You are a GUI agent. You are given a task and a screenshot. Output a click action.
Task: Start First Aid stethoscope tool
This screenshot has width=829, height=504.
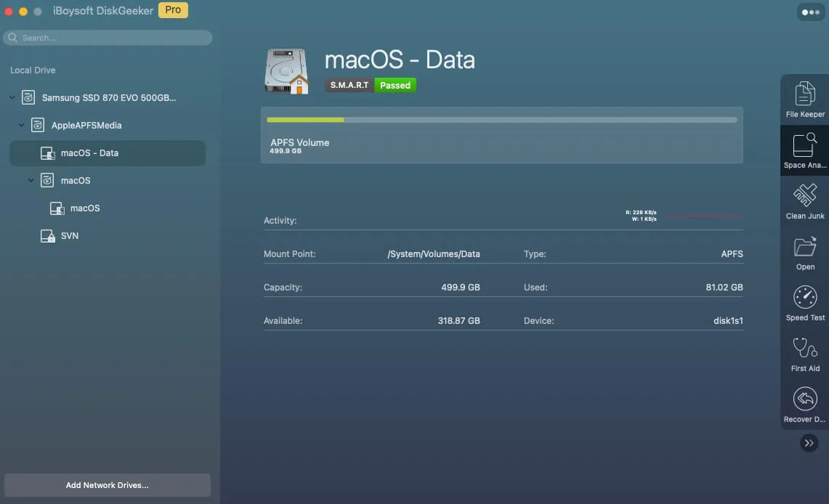click(x=805, y=354)
